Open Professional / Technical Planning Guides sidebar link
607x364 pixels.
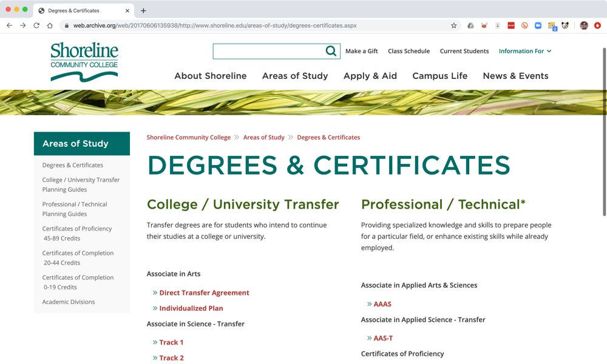coord(75,209)
